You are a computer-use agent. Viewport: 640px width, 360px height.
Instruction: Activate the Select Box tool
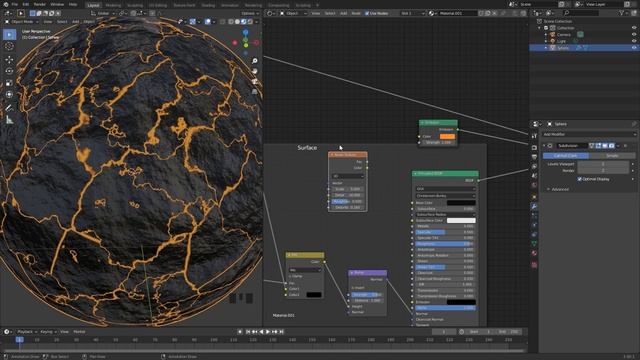(x=9, y=35)
